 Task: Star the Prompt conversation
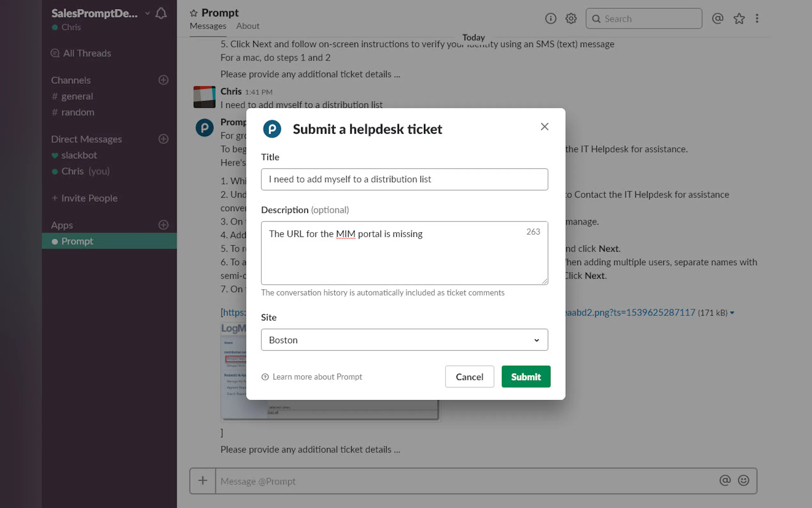[x=194, y=13]
